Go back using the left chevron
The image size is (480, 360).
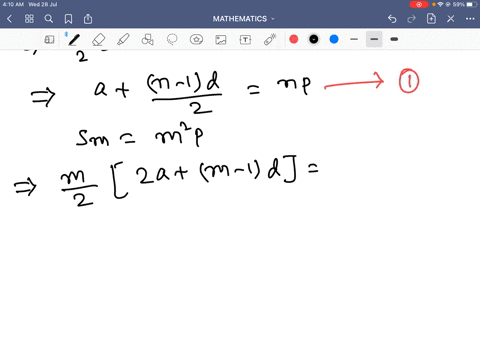pyautogui.click(x=9, y=19)
